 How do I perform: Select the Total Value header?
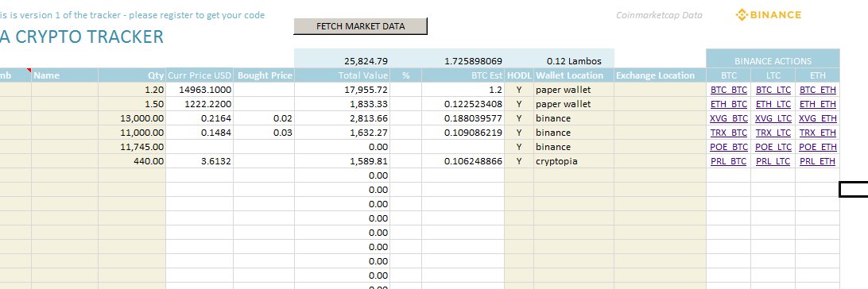click(342, 75)
